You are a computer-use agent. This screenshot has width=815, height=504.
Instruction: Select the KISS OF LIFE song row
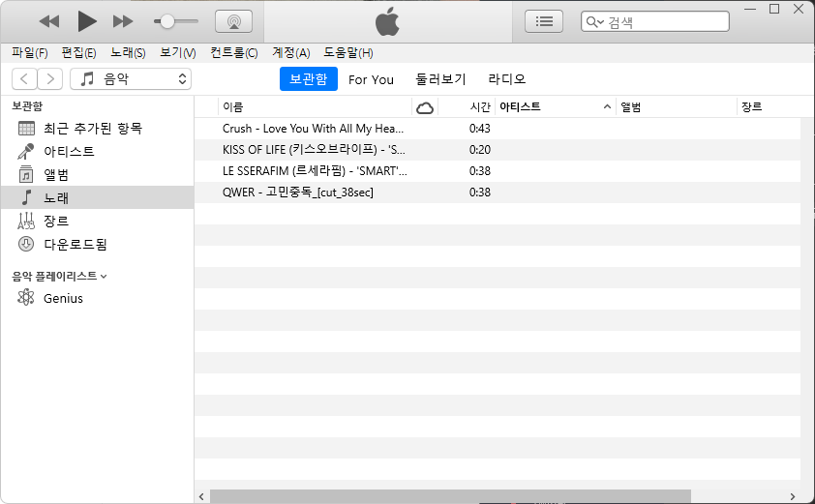[x=498, y=150]
